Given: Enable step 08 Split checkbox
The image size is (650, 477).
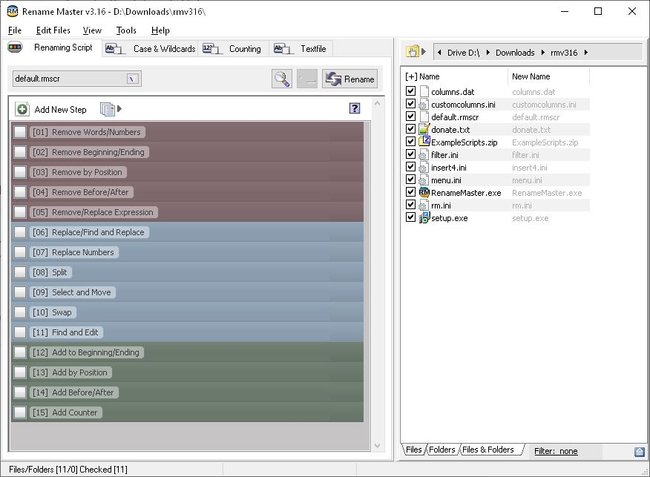Looking at the screenshot, I should [20, 272].
